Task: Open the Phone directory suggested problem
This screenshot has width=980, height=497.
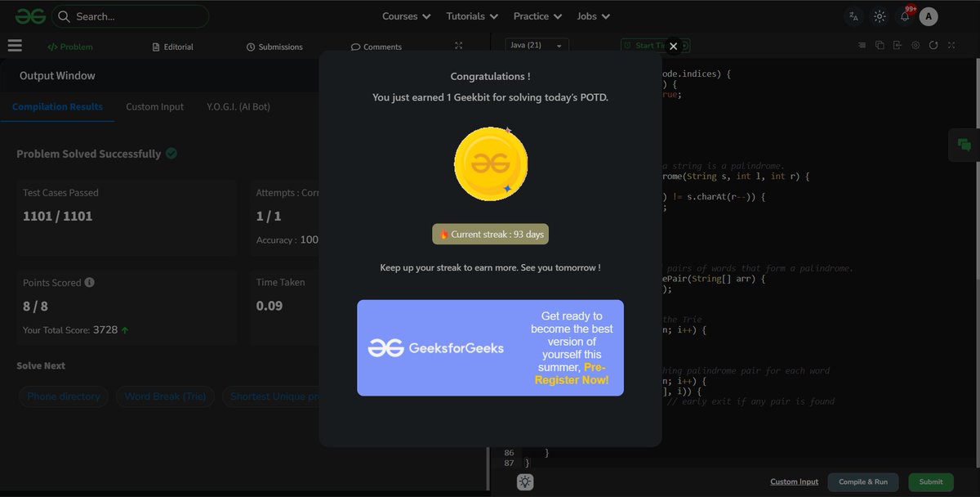Action: [64, 396]
